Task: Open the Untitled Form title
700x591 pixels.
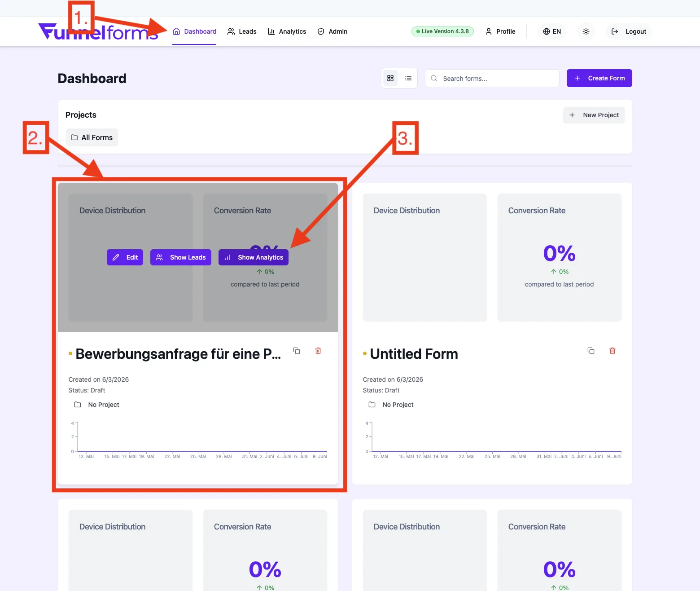Action: (414, 354)
